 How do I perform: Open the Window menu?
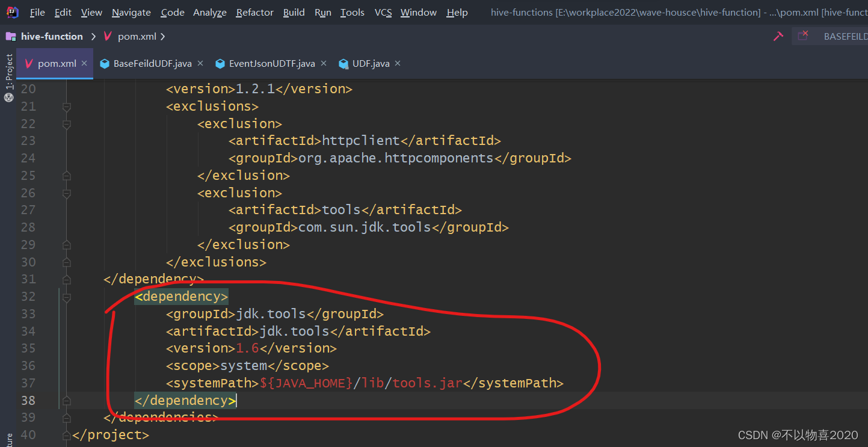[419, 12]
